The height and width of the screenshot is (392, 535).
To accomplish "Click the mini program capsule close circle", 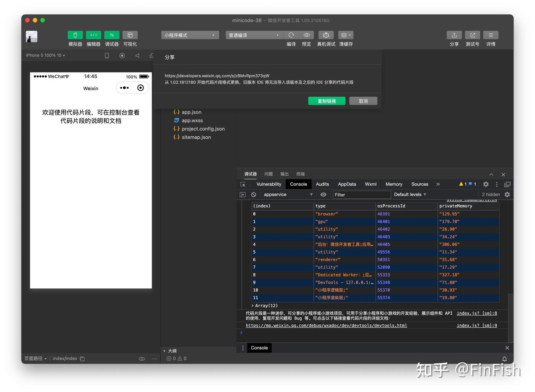I will point(140,88).
